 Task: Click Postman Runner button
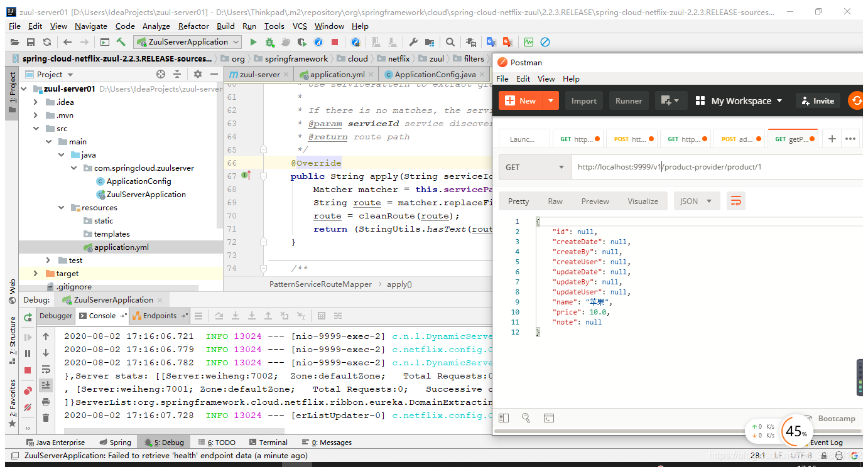pyautogui.click(x=629, y=100)
